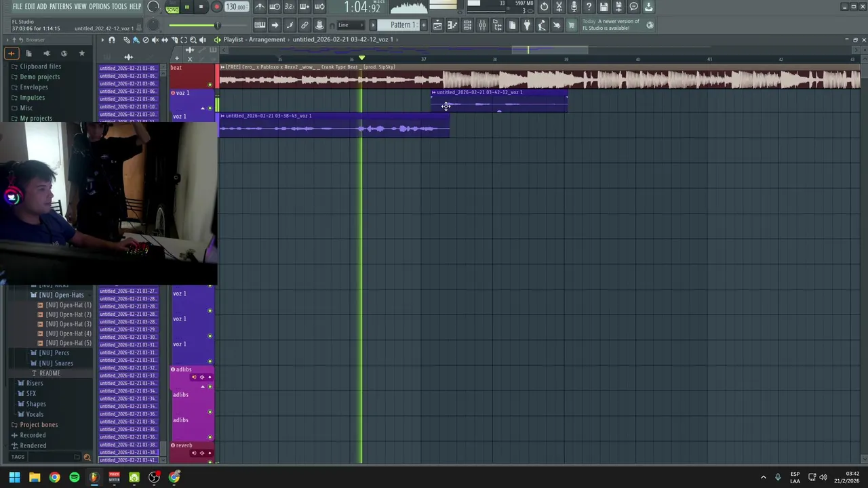
Task: Open the TOOLS menu
Action: pos(119,7)
